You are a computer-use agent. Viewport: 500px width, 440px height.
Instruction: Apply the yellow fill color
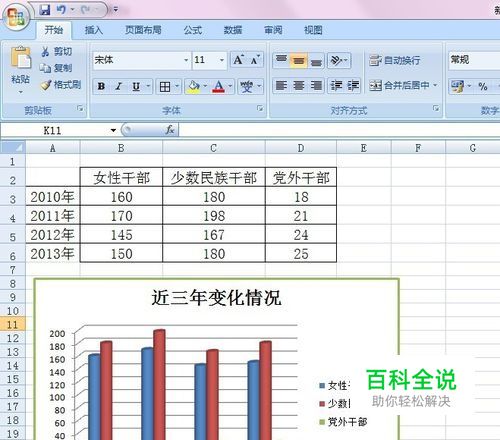(194, 87)
